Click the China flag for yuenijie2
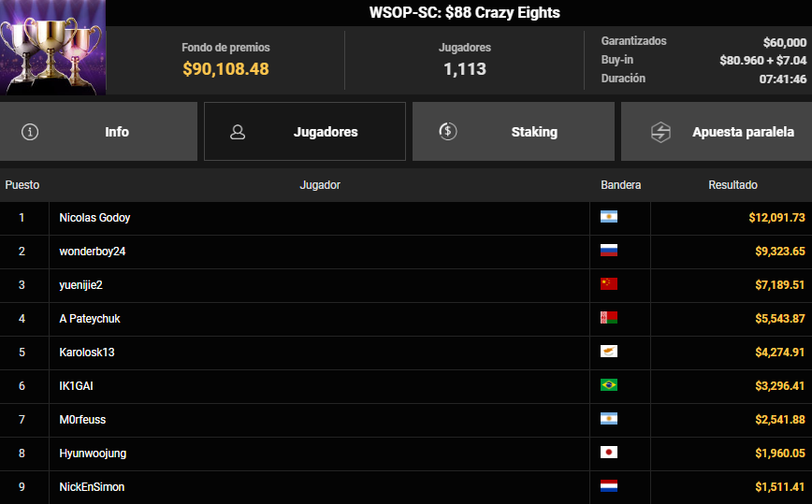The height and width of the screenshot is (504, 812). click(x=609, y=284)
